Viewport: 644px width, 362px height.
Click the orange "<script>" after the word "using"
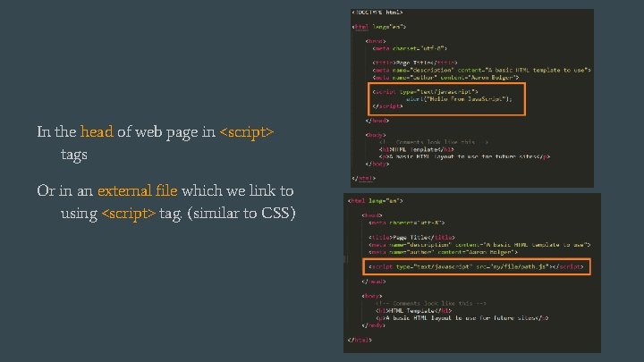pyautogui.click(x=129, y=214)
